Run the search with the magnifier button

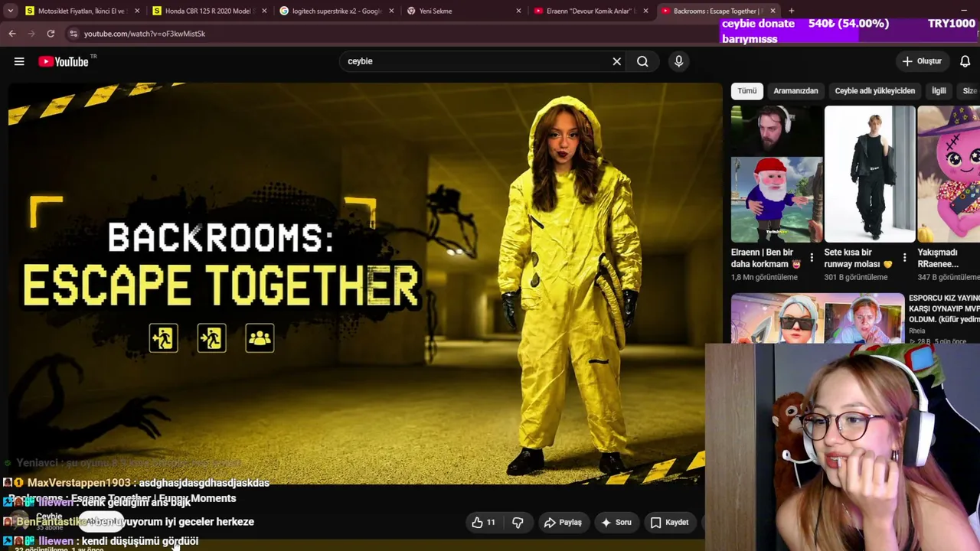pyautogui.click(x=642, y=61)
